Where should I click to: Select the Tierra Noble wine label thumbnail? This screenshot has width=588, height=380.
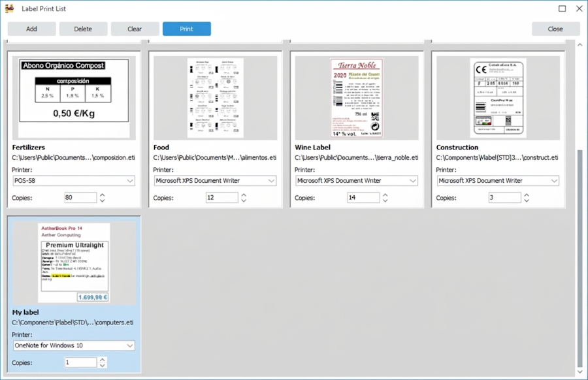click(357, 98)
